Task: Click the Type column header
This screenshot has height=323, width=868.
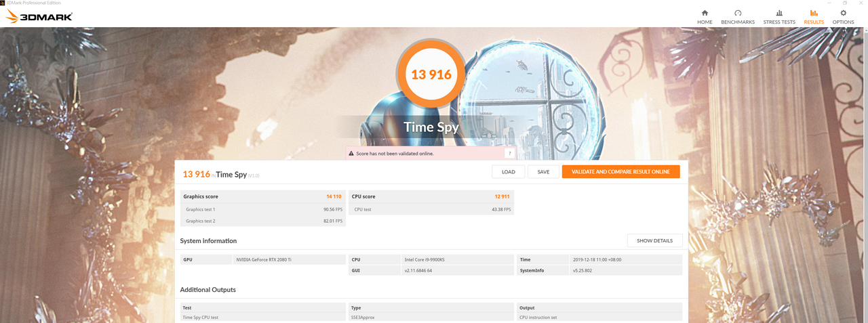Action: [431, 307]
